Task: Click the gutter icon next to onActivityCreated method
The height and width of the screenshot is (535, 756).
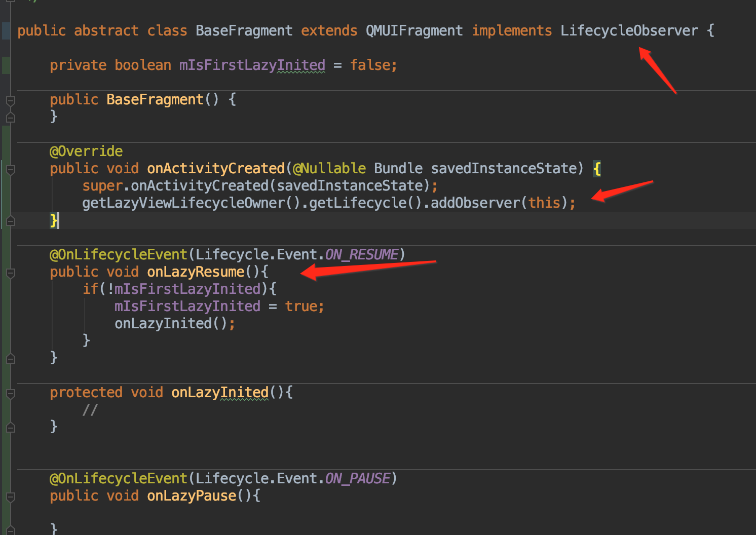Action: [x=10, y=170]
